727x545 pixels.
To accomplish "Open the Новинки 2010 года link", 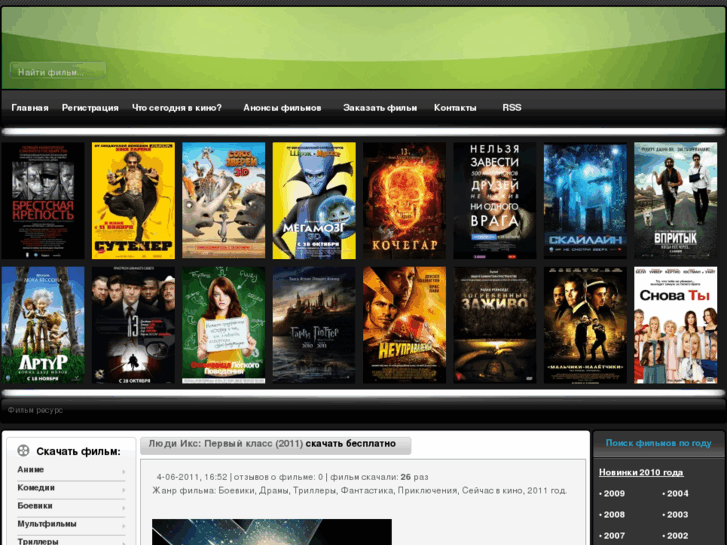I will point(641,472).
